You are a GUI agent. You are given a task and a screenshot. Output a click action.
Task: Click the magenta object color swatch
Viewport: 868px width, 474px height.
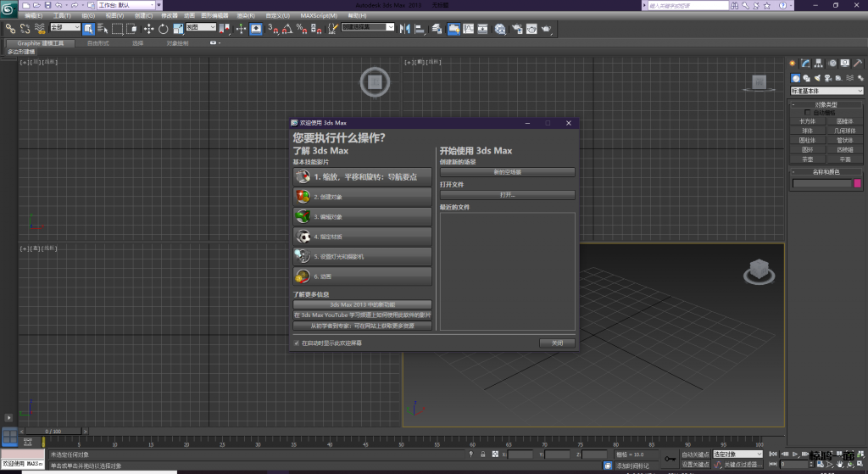[x=858, y=183]
